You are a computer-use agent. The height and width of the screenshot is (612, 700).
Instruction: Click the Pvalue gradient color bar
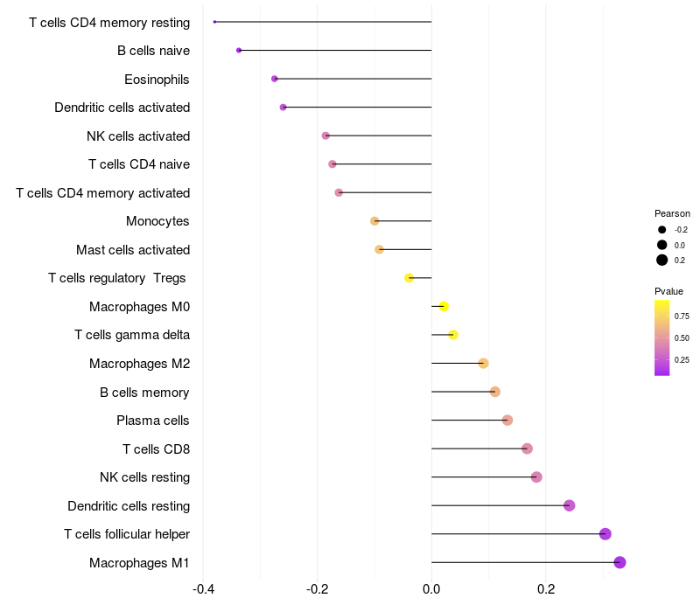[x=661, y=338]
